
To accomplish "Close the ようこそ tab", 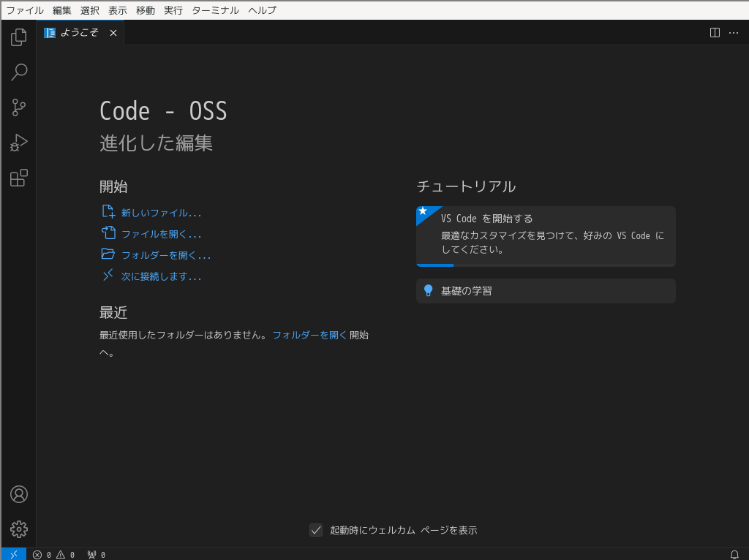I will click(x=113, y=33).
